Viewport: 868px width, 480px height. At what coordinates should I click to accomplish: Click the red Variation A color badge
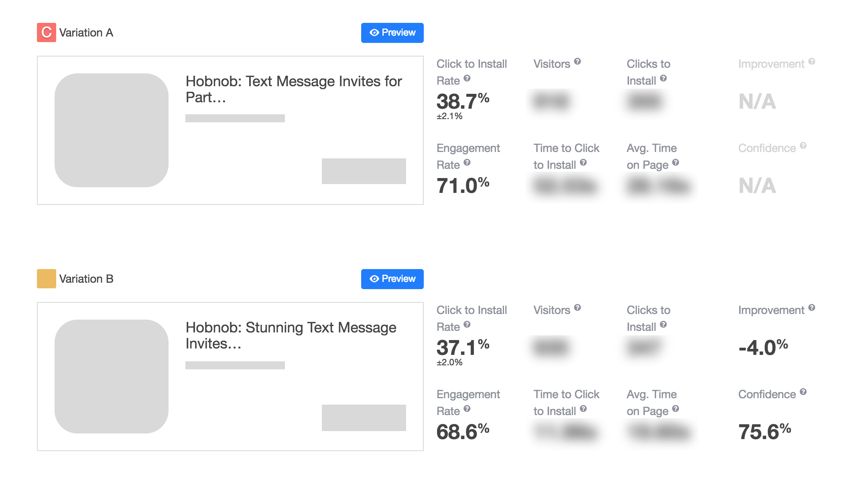pyautogui.click(x=47, y=32)
